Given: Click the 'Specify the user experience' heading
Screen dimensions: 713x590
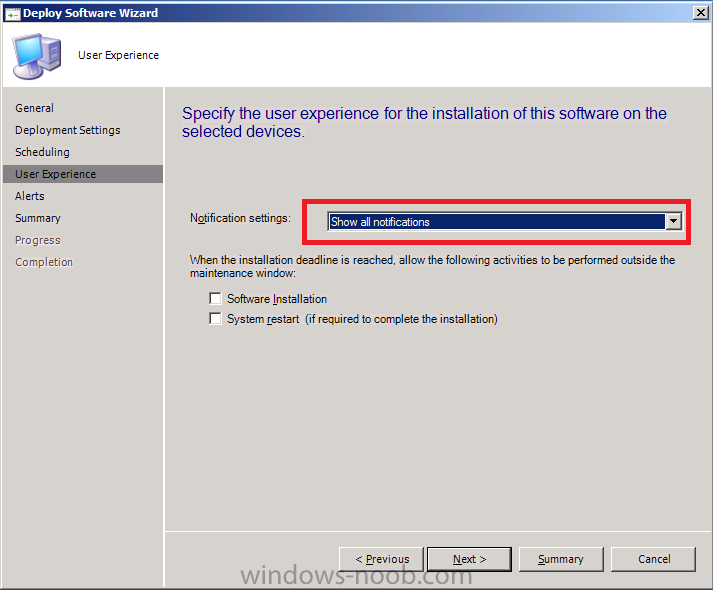Looking at the screenshot, I should (x=424, y=122).
